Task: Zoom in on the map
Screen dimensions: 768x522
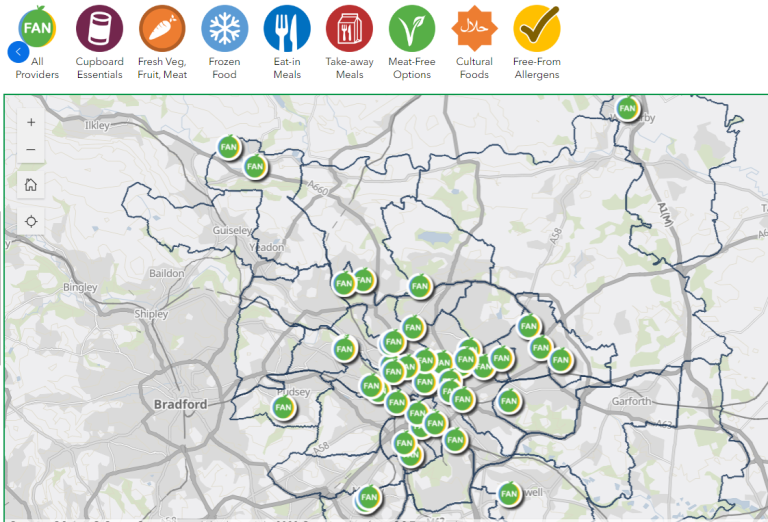Action: [31, 122]
